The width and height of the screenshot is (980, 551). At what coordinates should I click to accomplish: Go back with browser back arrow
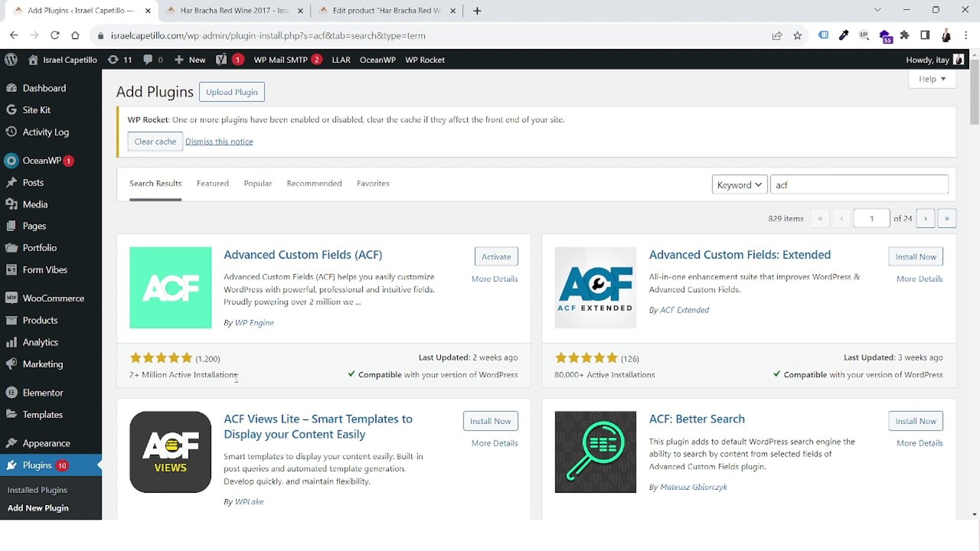[x=14, y=35]
